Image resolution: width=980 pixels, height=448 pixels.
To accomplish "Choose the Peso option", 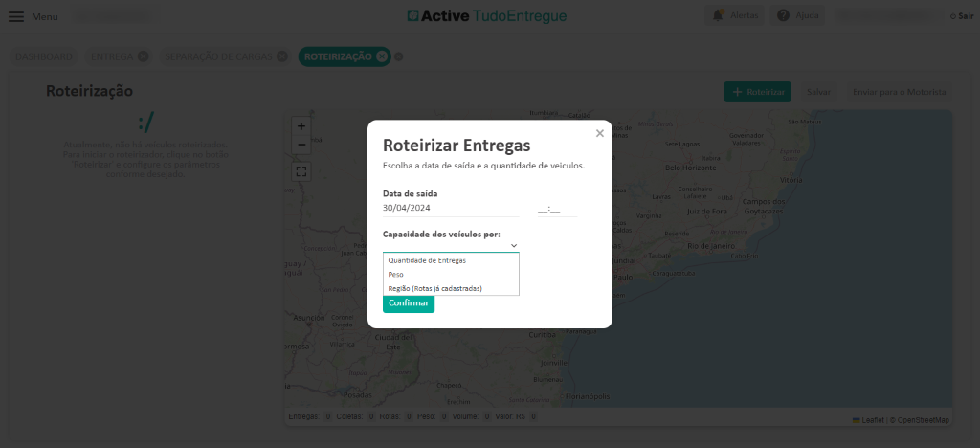I will click(x=451, y=275).
